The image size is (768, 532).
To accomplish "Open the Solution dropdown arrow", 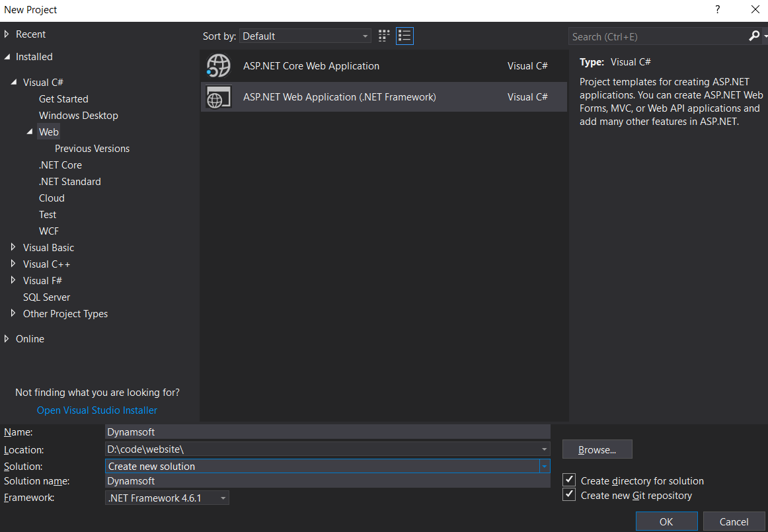I will [544, 466].
